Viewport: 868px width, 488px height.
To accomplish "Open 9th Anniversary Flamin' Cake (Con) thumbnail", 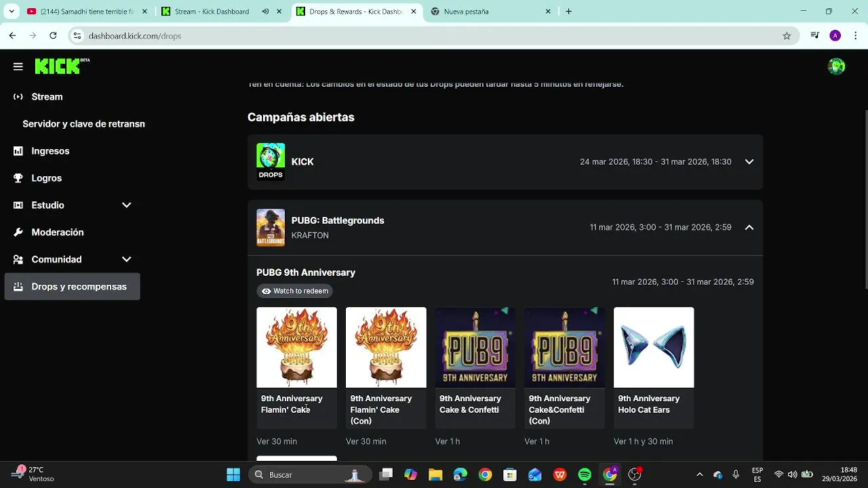I will [x=386, y=348].
